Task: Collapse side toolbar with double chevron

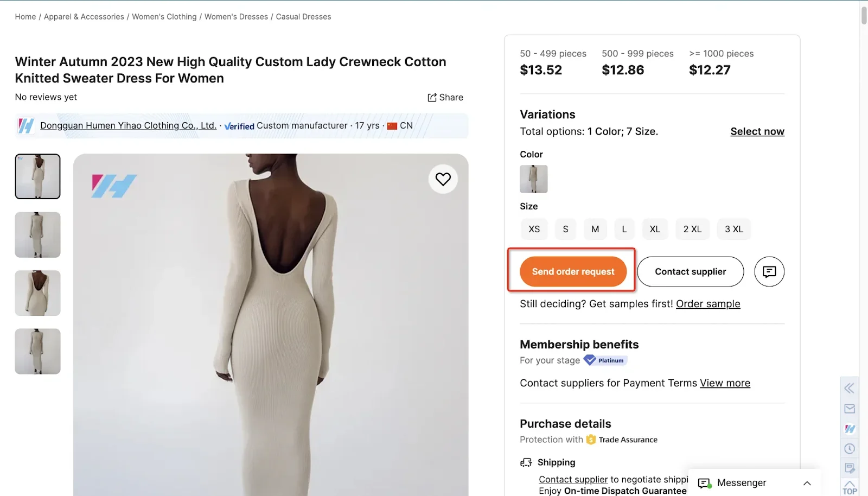Action: pos(850,388)
